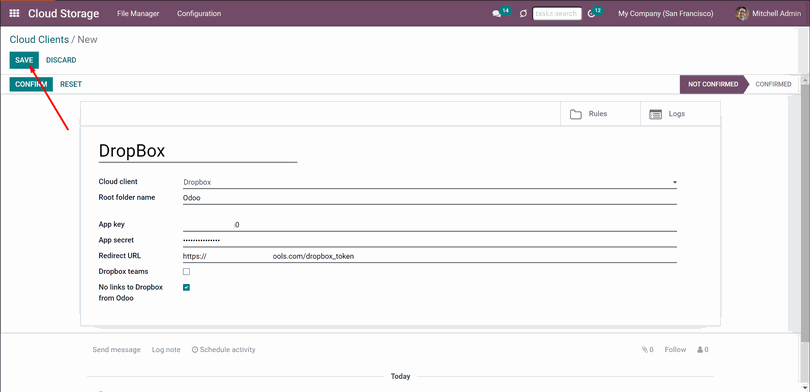Image resolution: width=810 pixels, height=392 pixels.
Task: Click Root folder name field with Odoo
Action: 430,198
